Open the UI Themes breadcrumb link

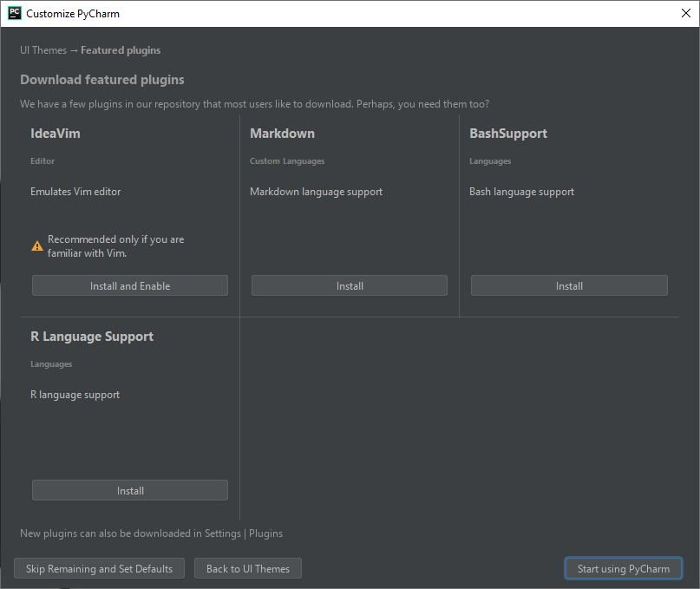pos(43,49)
